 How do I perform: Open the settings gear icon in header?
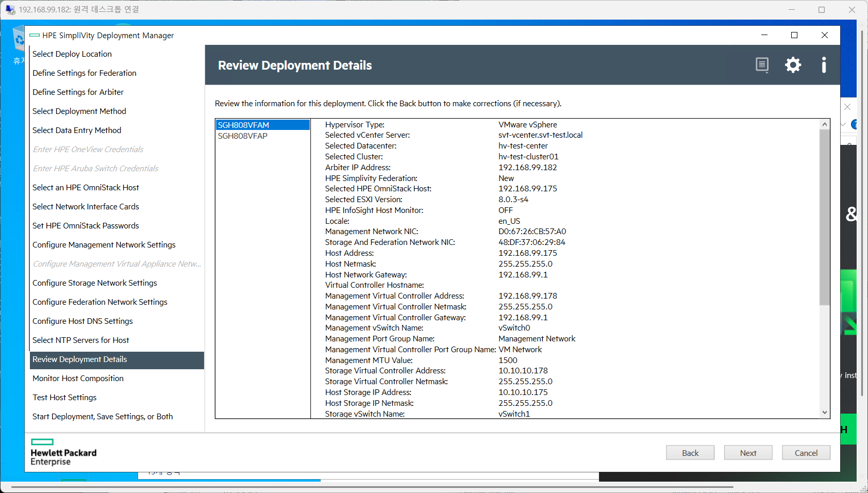pos(793,65)
